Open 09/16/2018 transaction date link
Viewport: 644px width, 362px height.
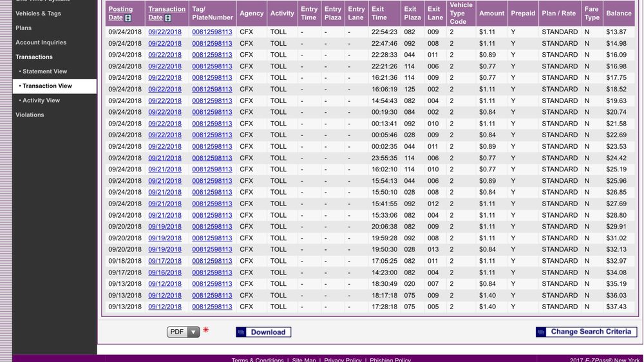coord(165,272)
